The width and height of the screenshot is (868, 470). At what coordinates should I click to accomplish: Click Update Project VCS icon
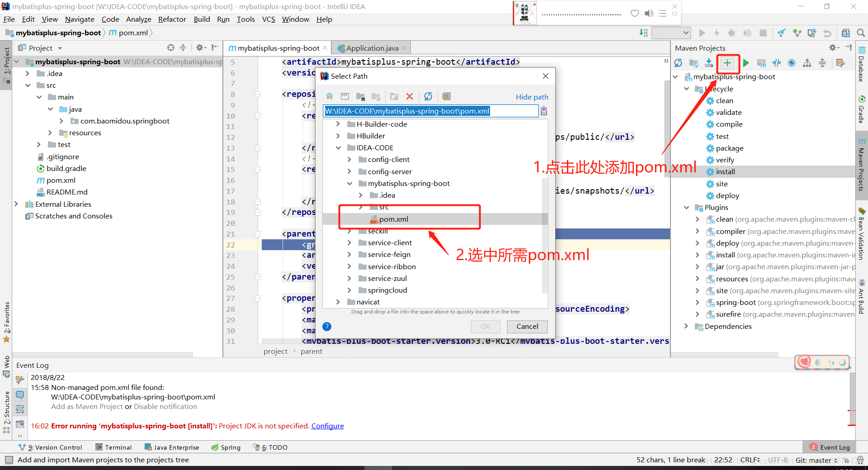[781, 33]
